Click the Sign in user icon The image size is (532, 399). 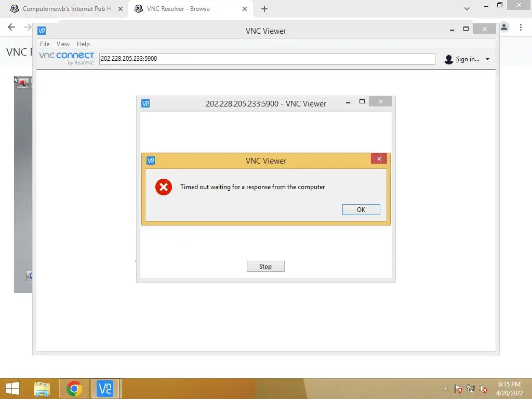pyautogui.click(x=448, y=59)
